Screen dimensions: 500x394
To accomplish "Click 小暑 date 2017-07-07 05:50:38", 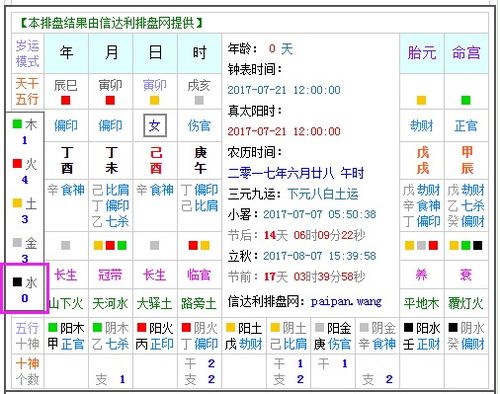I will (x=320, y=214).
